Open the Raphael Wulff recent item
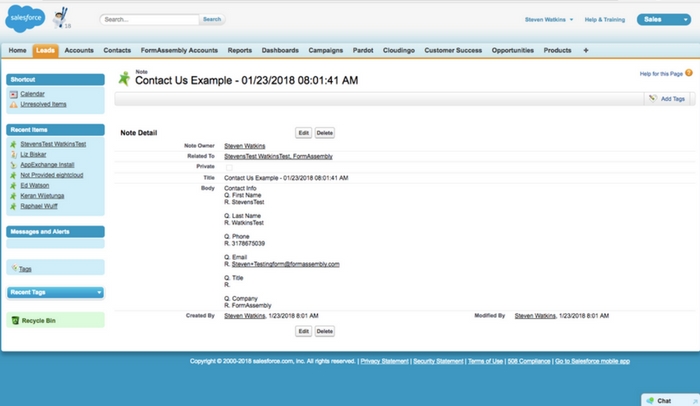Image resolution: width=700 pixels, height=406 pixels. tap(39, 206)
